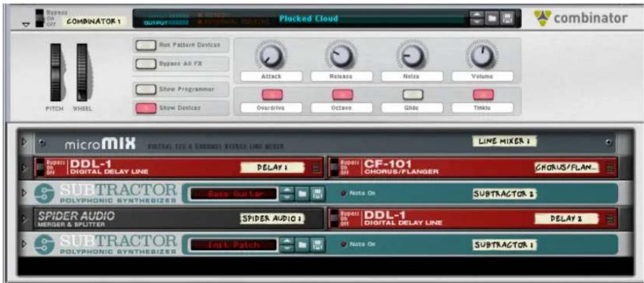
Task: Enable Run Pattern Devices button
Action: [145, 45]
